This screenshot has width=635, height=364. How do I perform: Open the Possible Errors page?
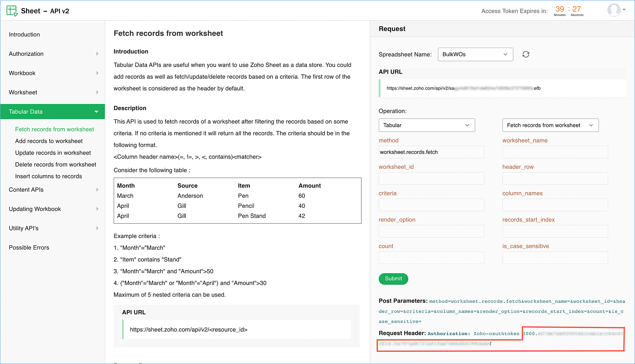[29, 248]
